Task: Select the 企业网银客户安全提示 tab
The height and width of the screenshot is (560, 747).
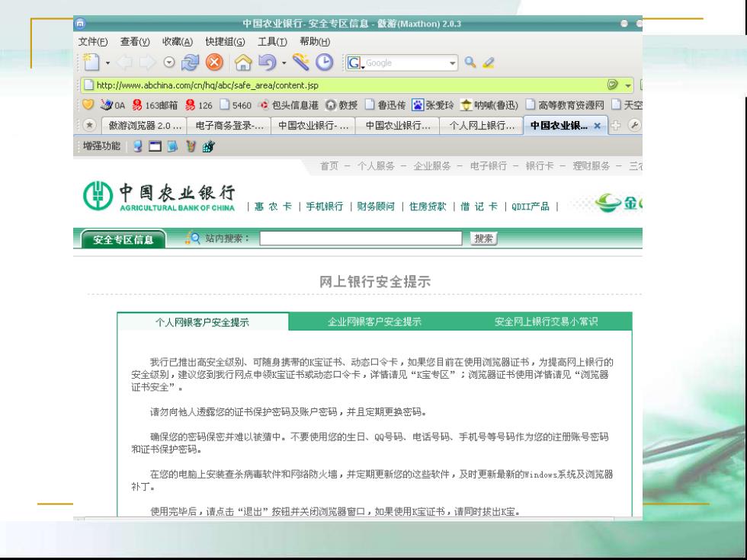Action: click(x=374, y=322)
